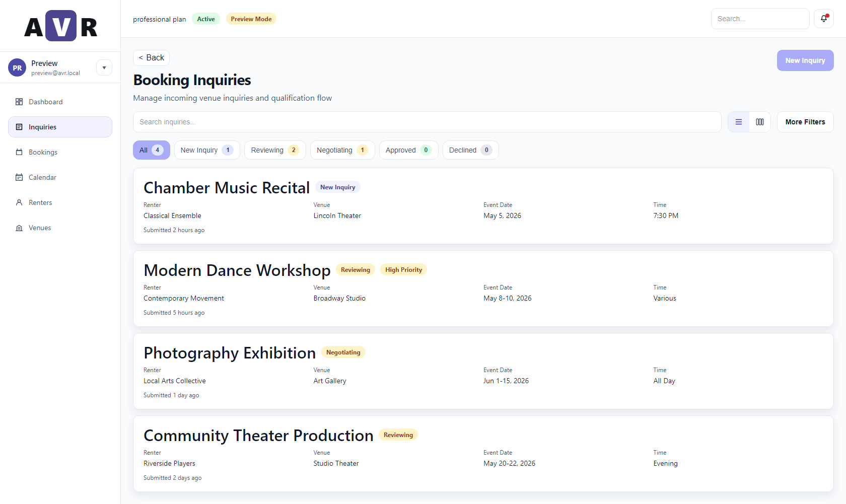This screenshot has width=846, height=504.
Task: Filter by Reviewing status tab
Action: click(x=274, y=150)
